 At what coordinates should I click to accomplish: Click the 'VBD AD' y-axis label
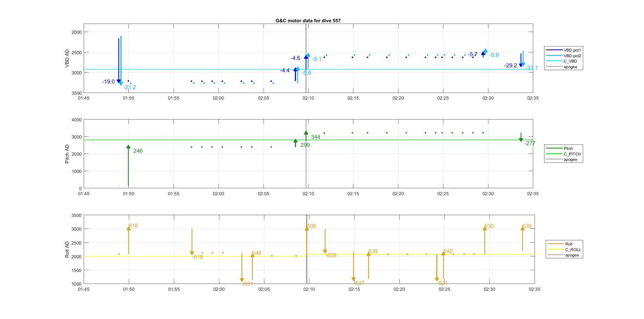pos(67,59)
